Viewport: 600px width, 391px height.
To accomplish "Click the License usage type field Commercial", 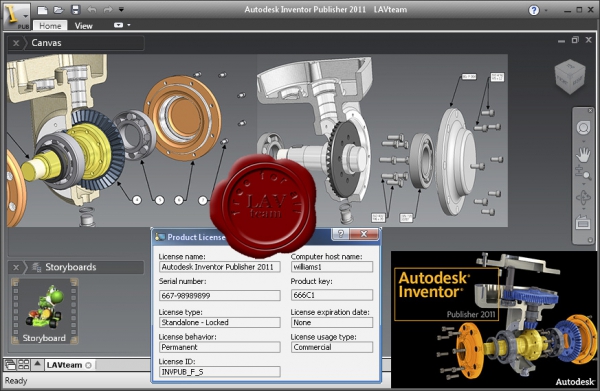I will tap(332, 347).
